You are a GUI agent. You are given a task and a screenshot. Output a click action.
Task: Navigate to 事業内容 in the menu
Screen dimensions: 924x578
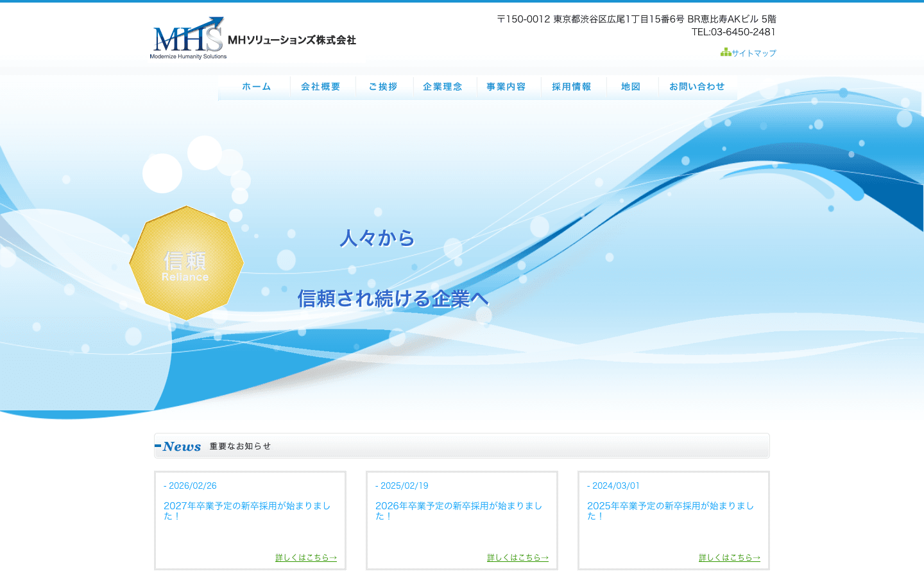(506, 87)
